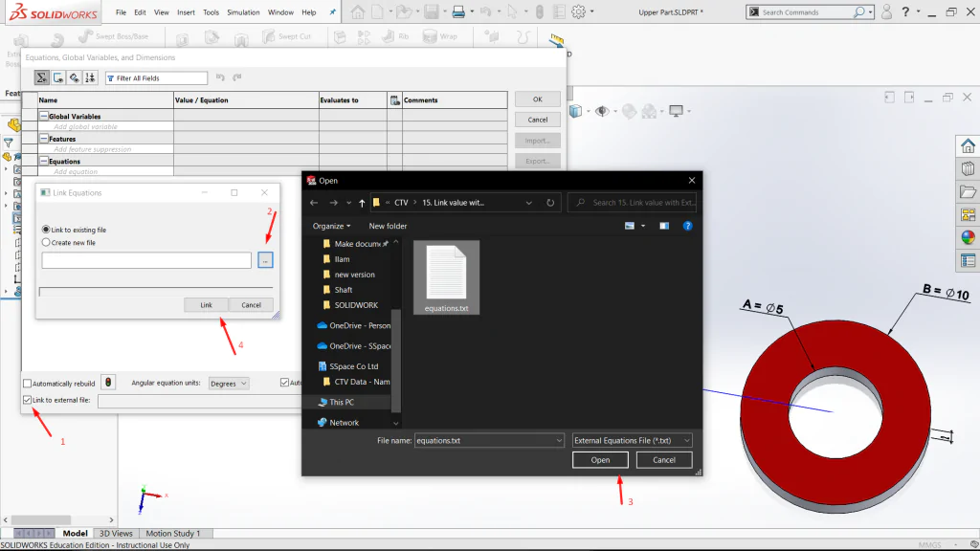This screenshot has height=551, width=980.
Task: Select the Equation View icon
Action: 41,77
